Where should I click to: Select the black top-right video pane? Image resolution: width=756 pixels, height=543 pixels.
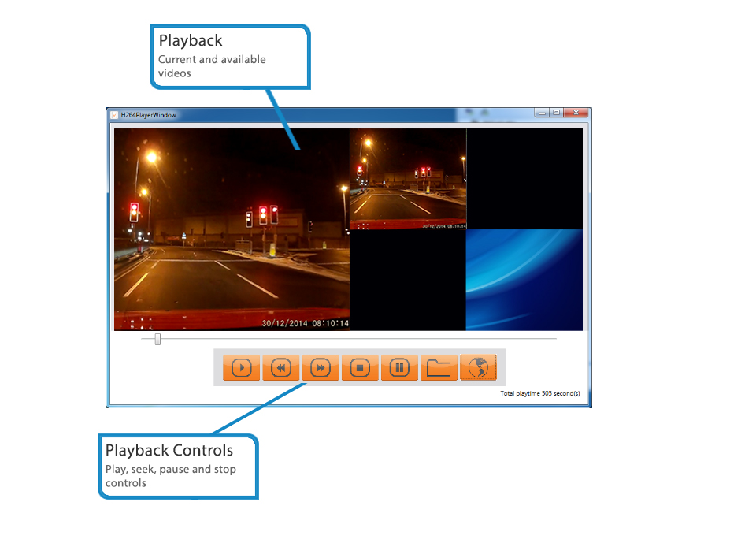(x=524, y=179)
